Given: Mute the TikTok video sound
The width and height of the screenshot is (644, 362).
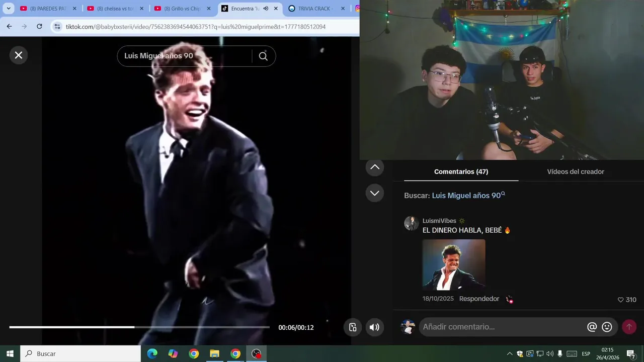Looking at the screenshot, I should 374,327.
